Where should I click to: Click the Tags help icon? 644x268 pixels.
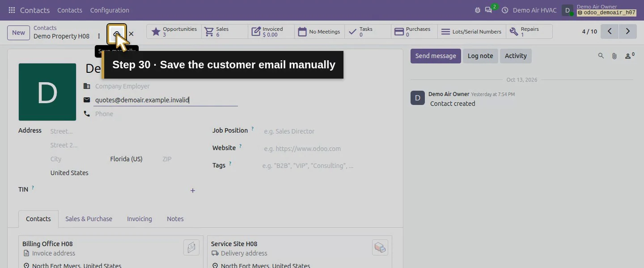(230, 163)
